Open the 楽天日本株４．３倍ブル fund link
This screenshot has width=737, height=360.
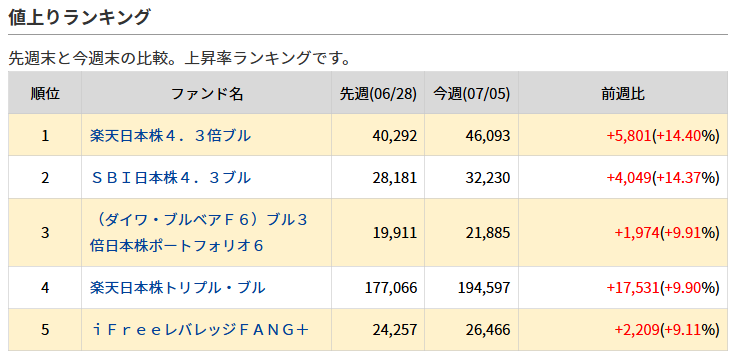coord(171,136)
